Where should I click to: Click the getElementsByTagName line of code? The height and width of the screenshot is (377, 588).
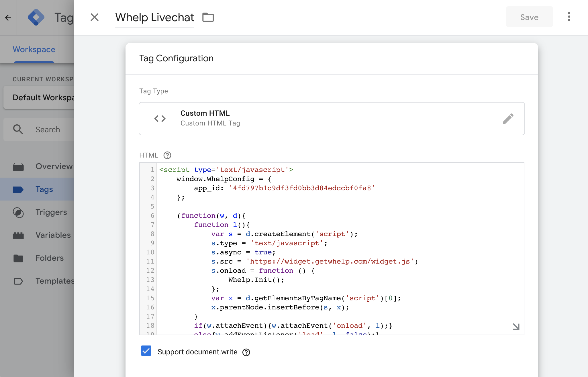pos(306,298)
